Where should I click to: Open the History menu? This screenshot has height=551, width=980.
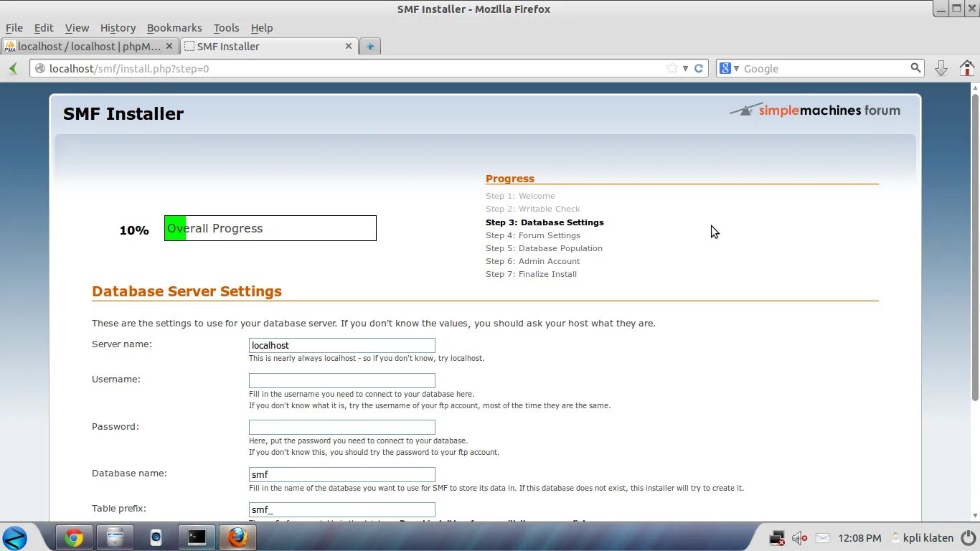coord(118,28)
